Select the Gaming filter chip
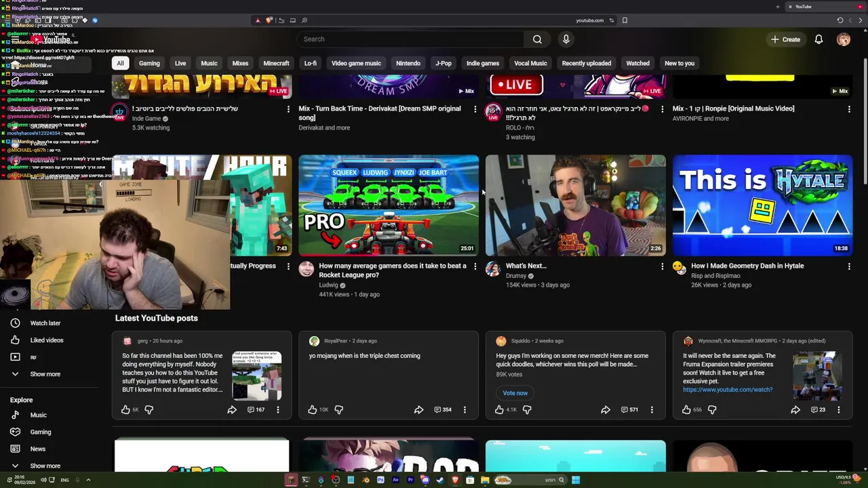This screenshot has width=868, height=488. (x=149, y=63)
